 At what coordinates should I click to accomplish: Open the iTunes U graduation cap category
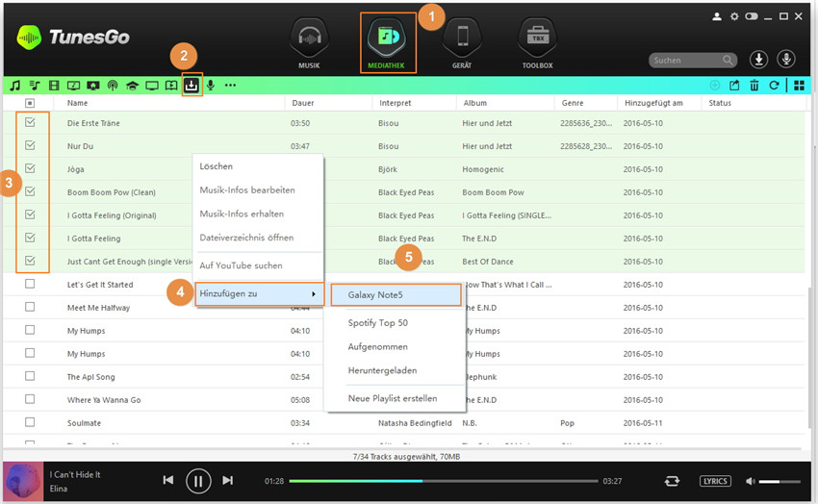click(132, 86)
